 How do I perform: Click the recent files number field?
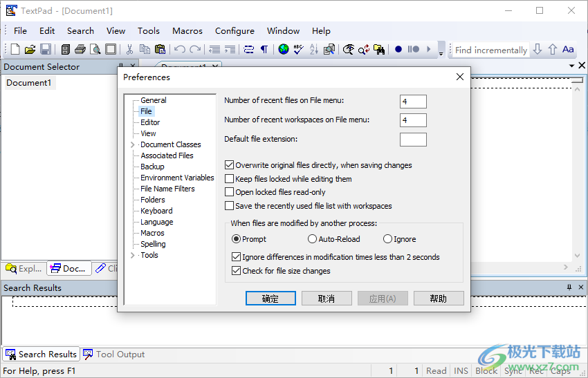413,101
